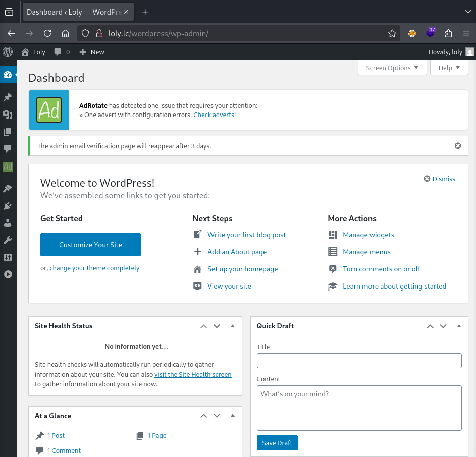
Task: Select the Users icon in the sidebar
Action: (x=8, y=222)
